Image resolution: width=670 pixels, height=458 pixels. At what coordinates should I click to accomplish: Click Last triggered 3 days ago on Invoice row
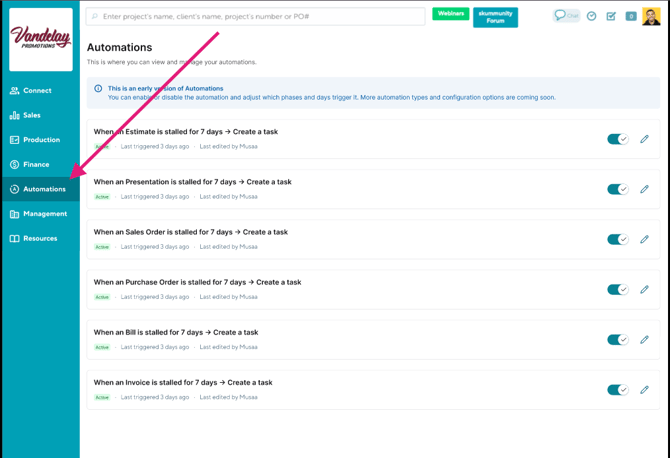[155, 397]
